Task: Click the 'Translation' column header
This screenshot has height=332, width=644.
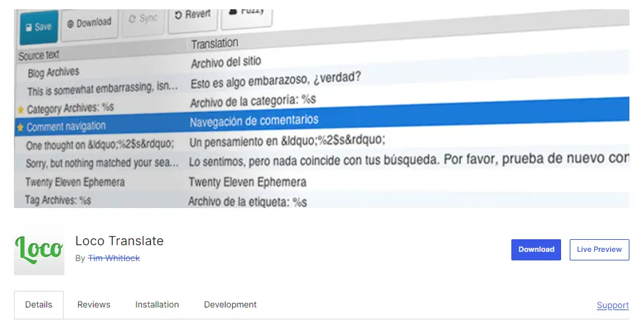Action: point(214,44)
